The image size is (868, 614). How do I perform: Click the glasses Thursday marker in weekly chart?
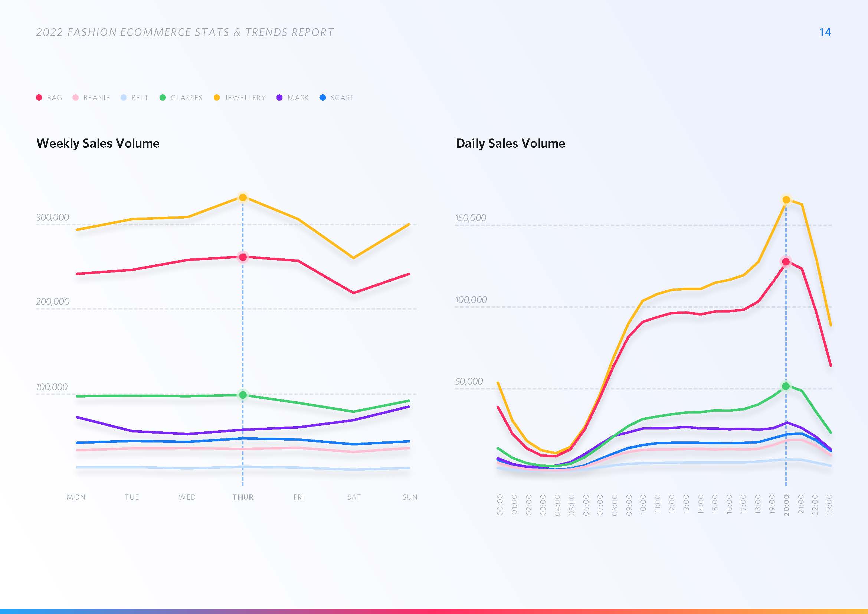coord(243,395)
